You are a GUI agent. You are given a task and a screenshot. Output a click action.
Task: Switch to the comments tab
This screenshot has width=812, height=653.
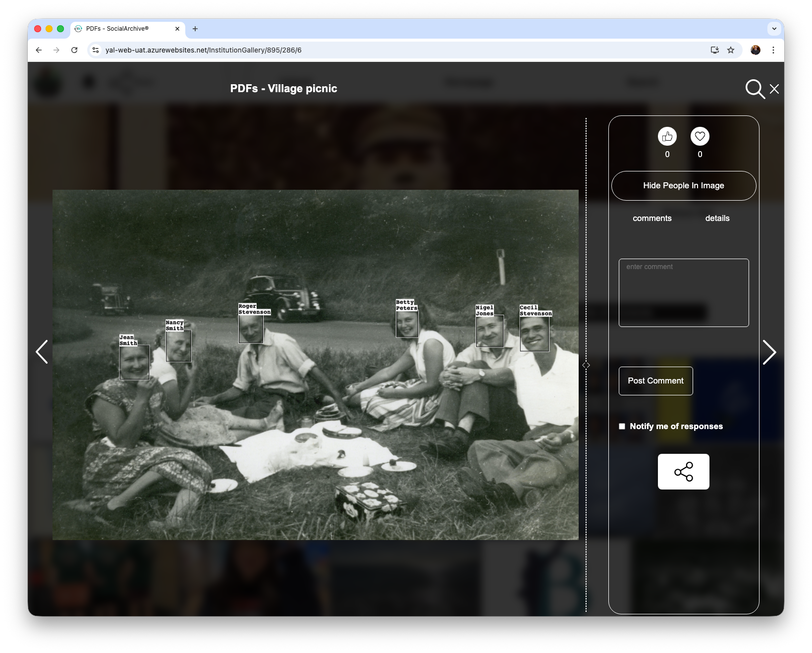pyautogui.click(x=651, y=218)
